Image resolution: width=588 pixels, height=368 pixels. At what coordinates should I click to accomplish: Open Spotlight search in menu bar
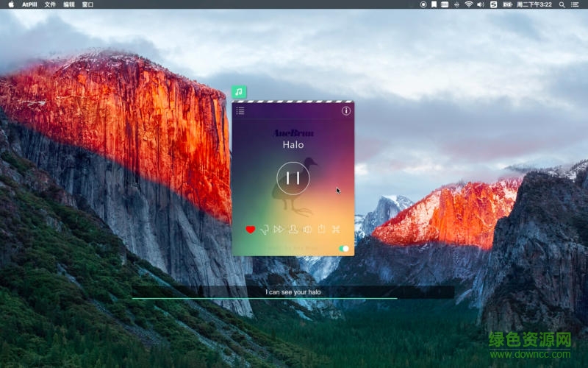[x=564, y=4]
